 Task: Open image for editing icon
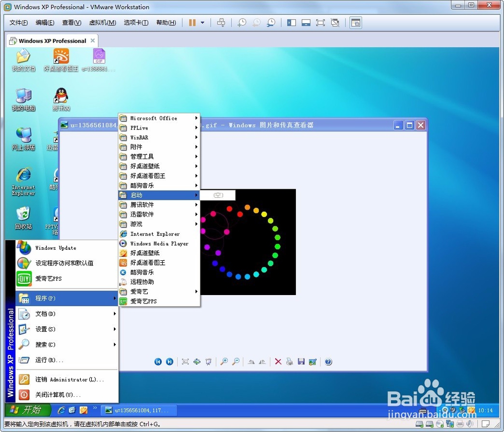(x=312, y=362)
